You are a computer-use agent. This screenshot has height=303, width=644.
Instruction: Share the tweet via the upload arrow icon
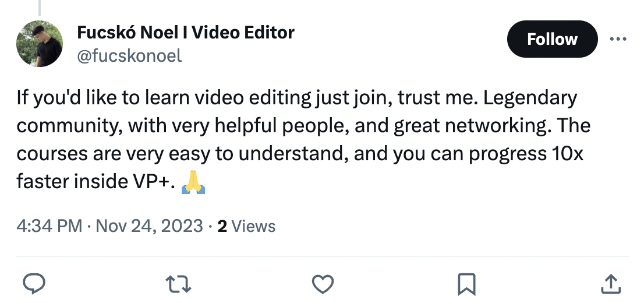point(610,284)
